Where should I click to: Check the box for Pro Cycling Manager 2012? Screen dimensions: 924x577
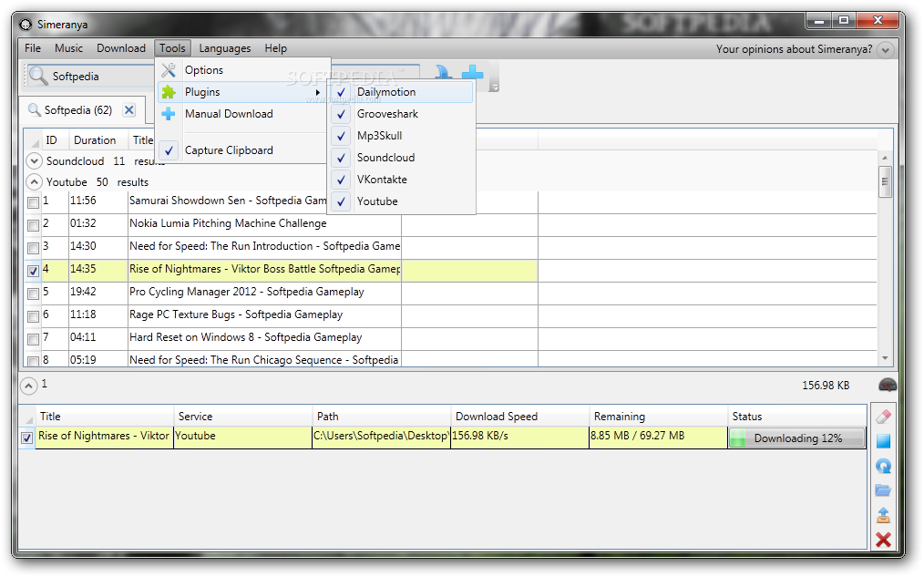click(33, 294)
